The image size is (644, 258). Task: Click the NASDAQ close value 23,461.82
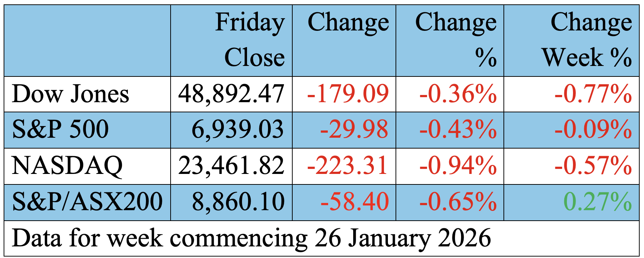[x=231, y=166]
